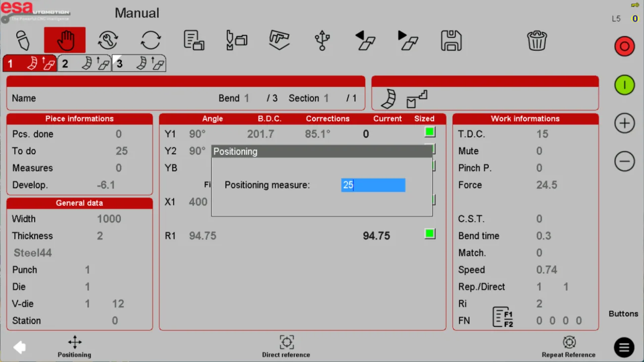
Task: Switch to bend tab 3
Action: click(139, 63)
